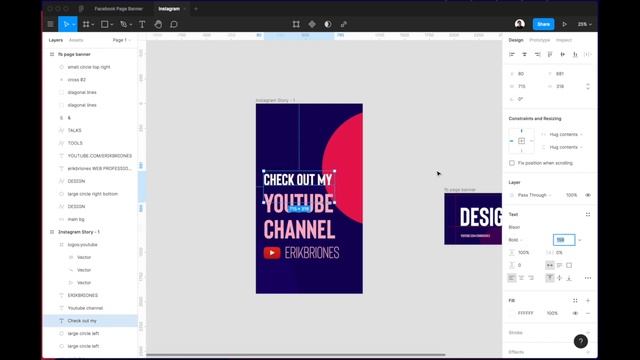Collapse the Instagram Story - 1 frame in layers
Screen dimensions: 640x360
(x=52, y=232)
